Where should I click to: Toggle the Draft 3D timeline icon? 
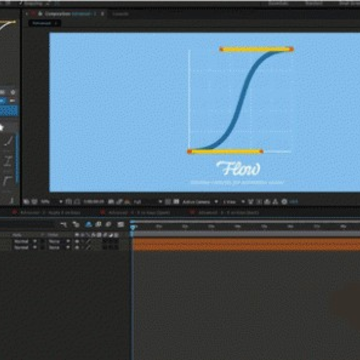coord(76,224)
